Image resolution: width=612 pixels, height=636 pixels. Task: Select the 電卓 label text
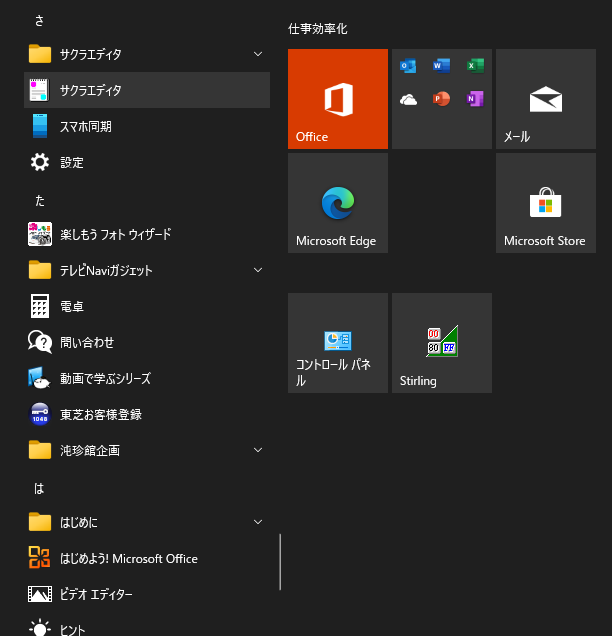point(72,306)
